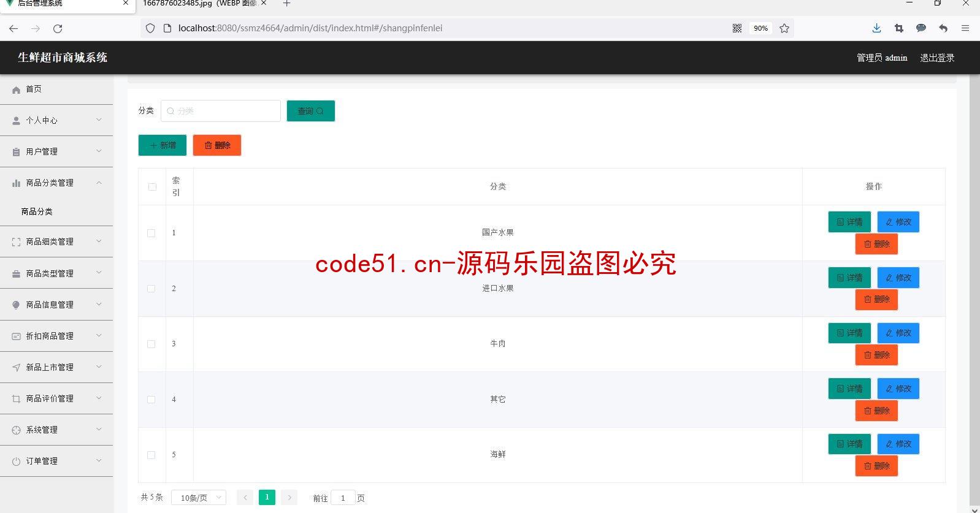
Task: Select the 商品分类 submenu item
Action: tap(37, 211)
